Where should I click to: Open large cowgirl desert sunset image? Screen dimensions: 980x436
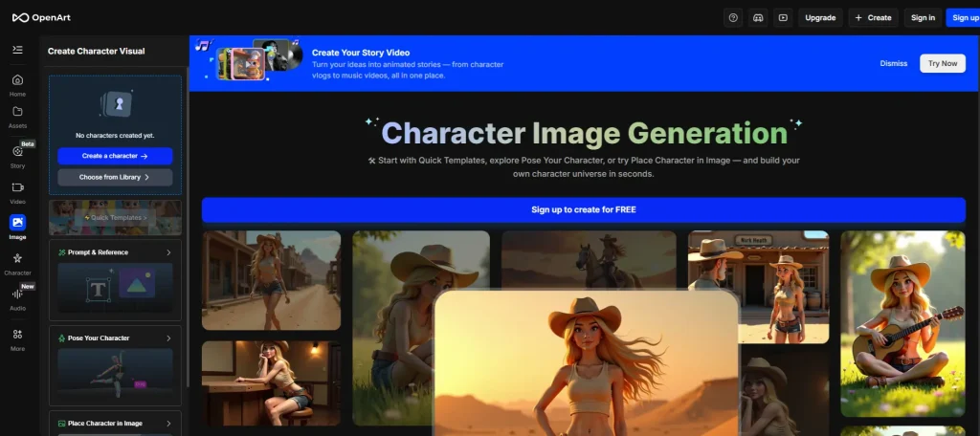[587, 363]
